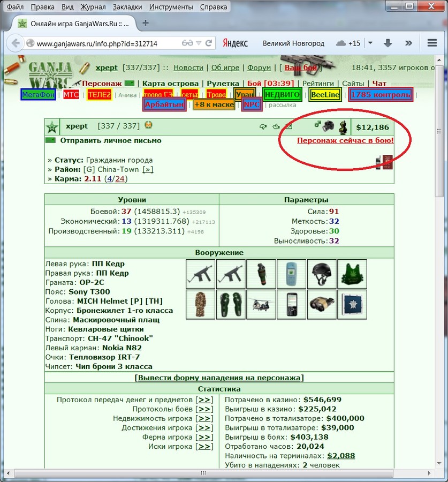Open the IRT-7 thermal goggles image
This screenshot has width=448, height=482.
pos(322,304)
